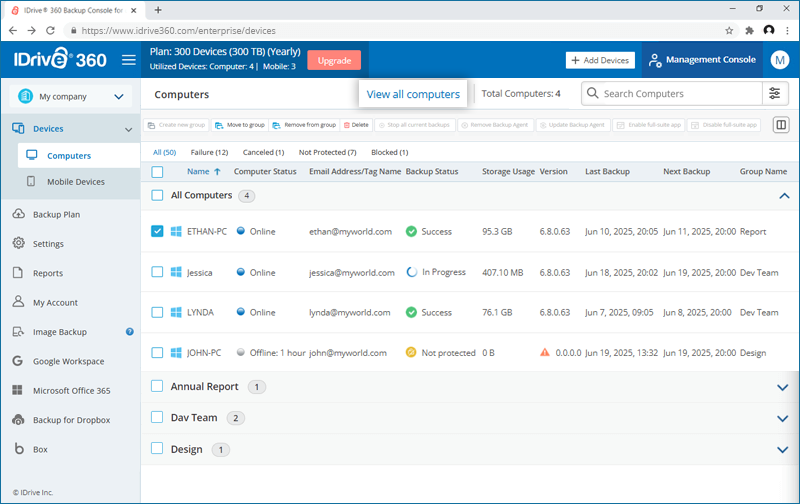The width and height of the screenshot is (800, 504).
Task: Click the user avatar M icon
Action: pos(780,60)
